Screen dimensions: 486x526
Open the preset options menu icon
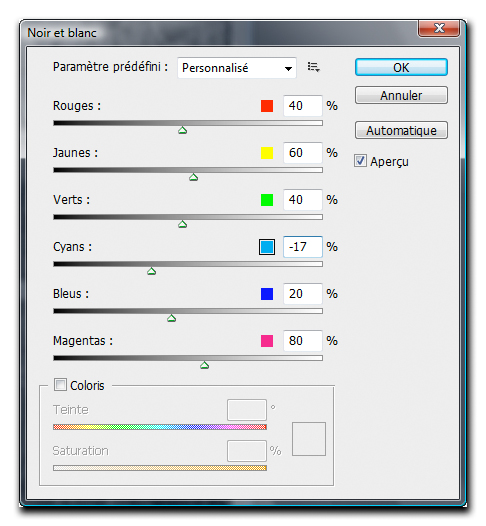313,67
